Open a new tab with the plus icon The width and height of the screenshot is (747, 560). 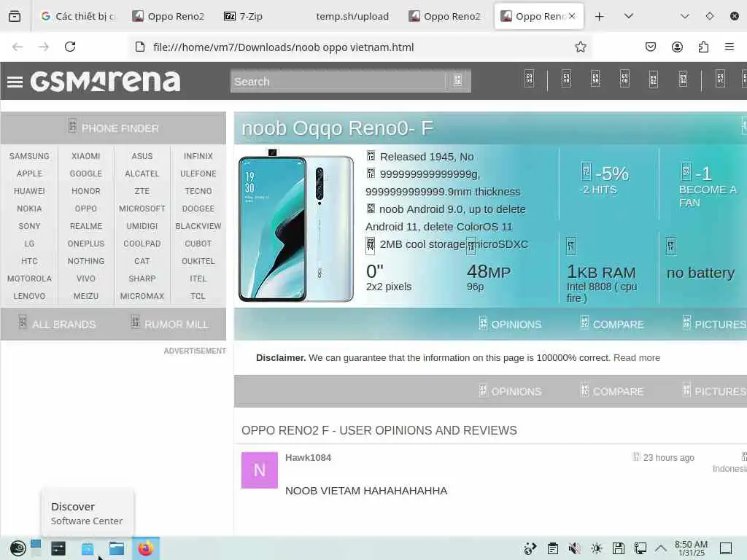pyautogui.click(x=600, y=16)
